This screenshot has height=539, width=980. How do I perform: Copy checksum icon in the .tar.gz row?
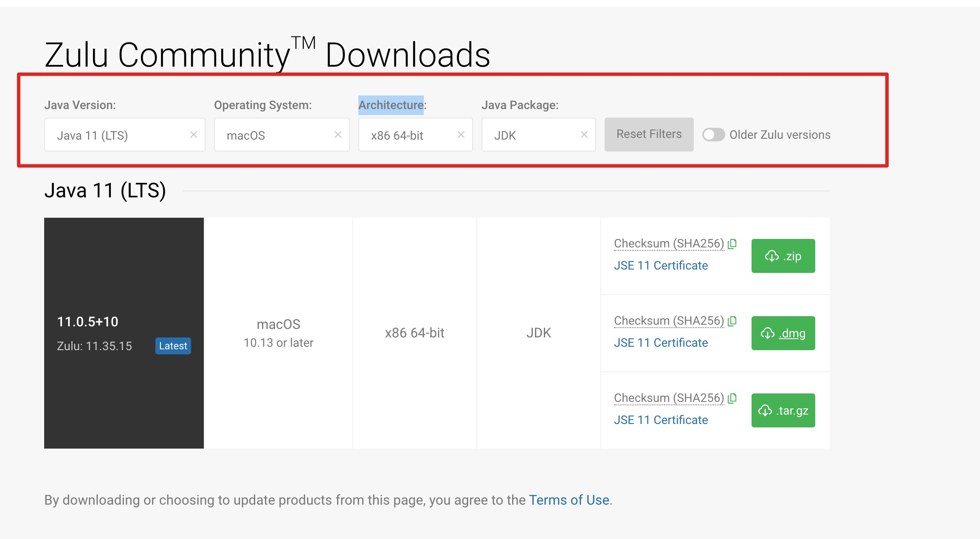(732, 398)
